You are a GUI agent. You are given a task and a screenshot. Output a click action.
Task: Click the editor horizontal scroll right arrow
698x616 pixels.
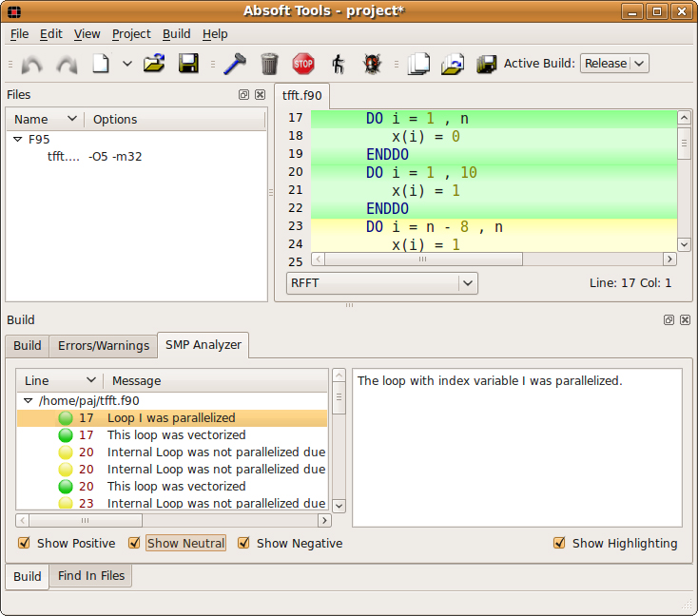point(669,259)
